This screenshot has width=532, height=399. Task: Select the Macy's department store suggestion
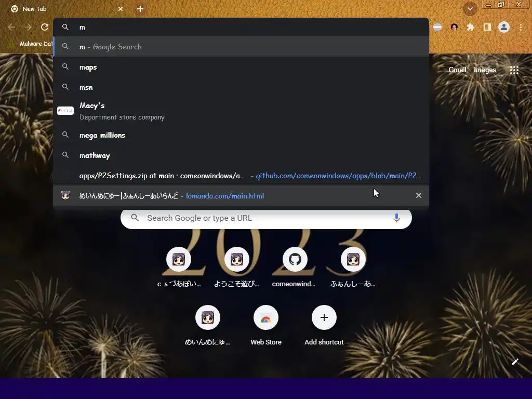[241, 111]
